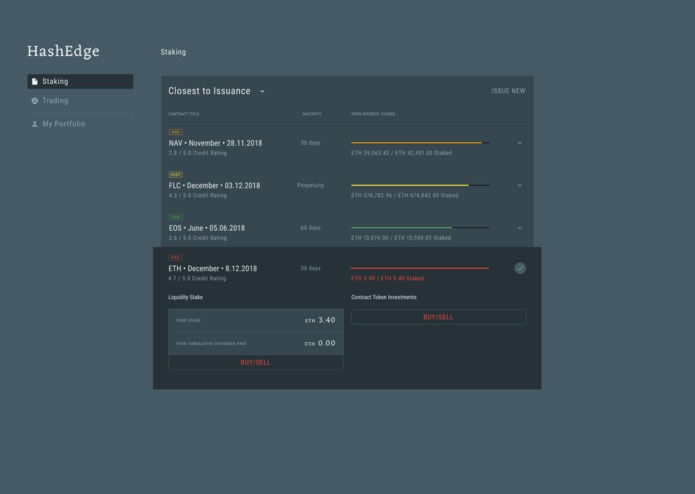
Task: Click the ISSUE NEW button
Action: click(508, 91)
